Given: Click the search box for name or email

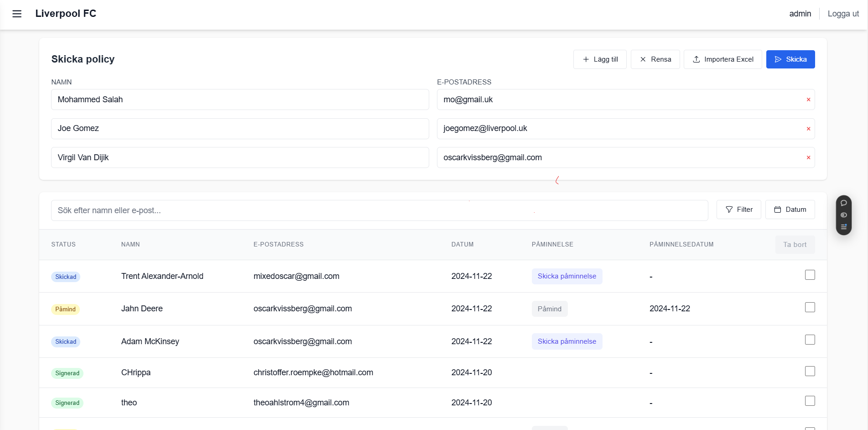Looking at the screenshot, I should [x=379, y=210].
